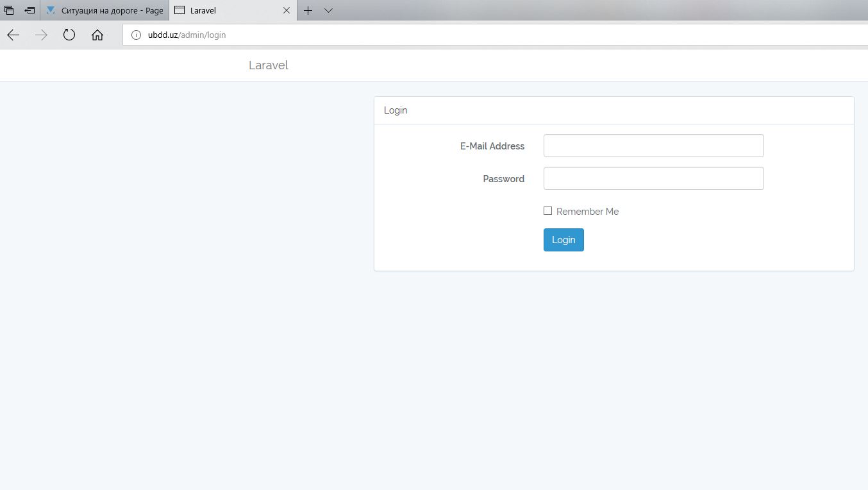Set these tabs aside using the arrow icon
The height and width of the screenshot is (490, 868).
(29, 10)
